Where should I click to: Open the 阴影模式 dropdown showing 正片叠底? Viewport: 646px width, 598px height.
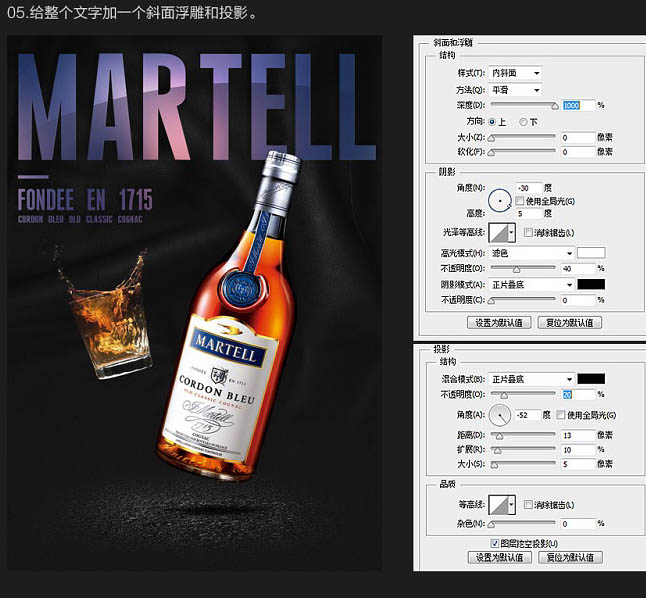531,284
